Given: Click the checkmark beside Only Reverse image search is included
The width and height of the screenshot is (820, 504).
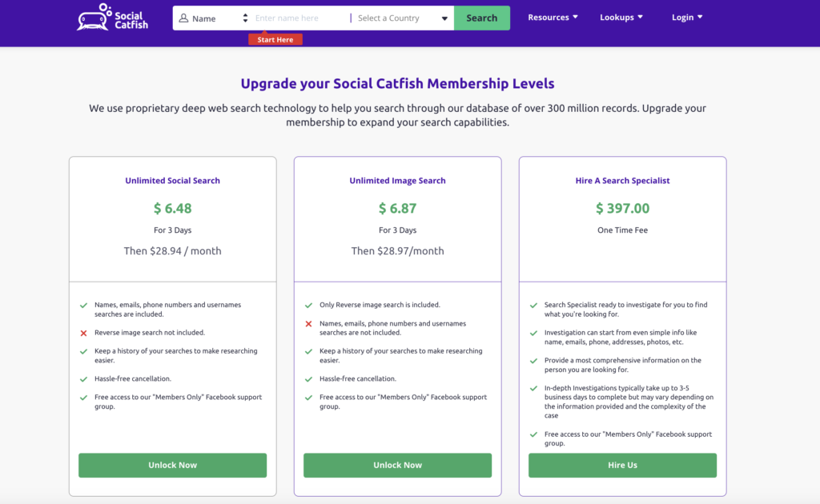Looking at the screenshot, I should pos(310,305).
